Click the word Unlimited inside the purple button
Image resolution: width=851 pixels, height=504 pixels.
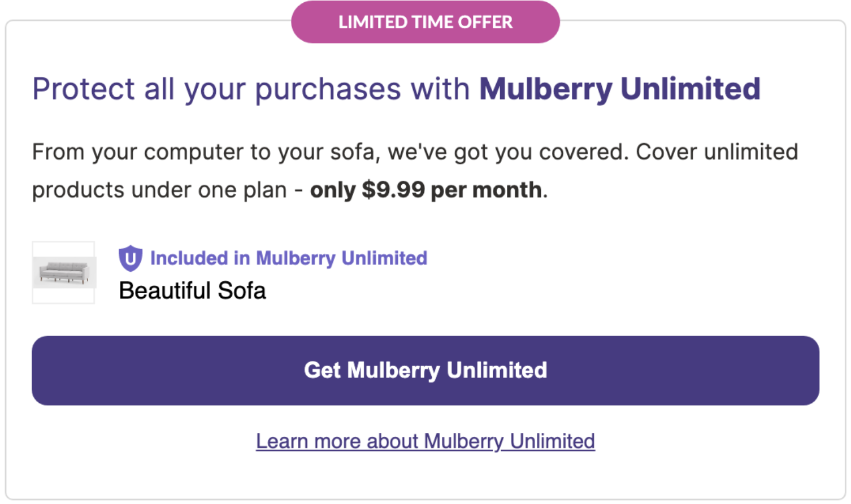point(497,370)
